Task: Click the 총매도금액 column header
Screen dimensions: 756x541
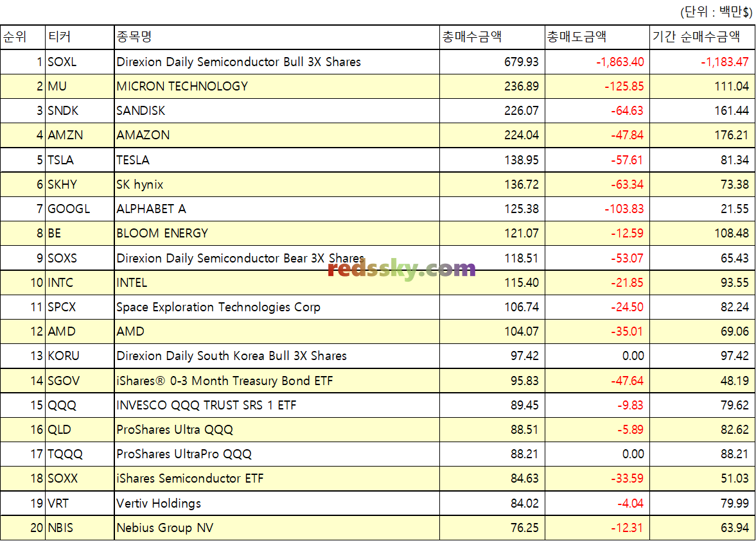Action: (597, 37)
